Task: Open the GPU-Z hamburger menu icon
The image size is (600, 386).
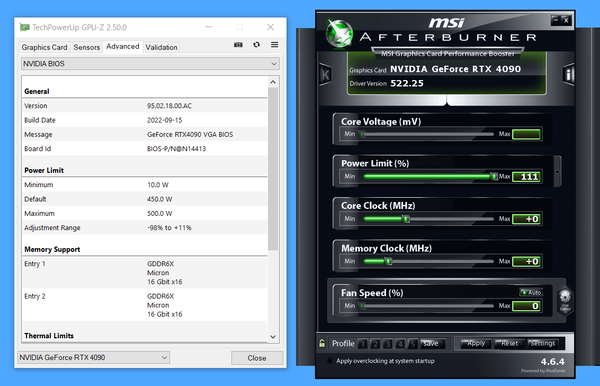Action: pyautogui.click(x=274, y=45)
